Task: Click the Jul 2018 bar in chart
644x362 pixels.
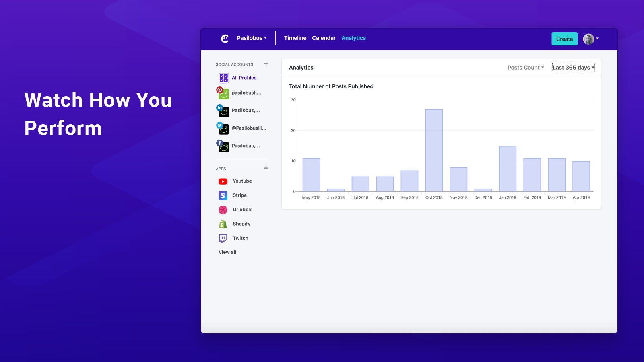Action: point(360,184)
